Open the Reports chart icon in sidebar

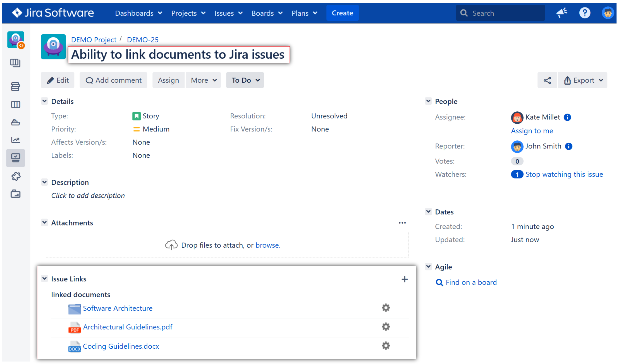coord(16,140)
